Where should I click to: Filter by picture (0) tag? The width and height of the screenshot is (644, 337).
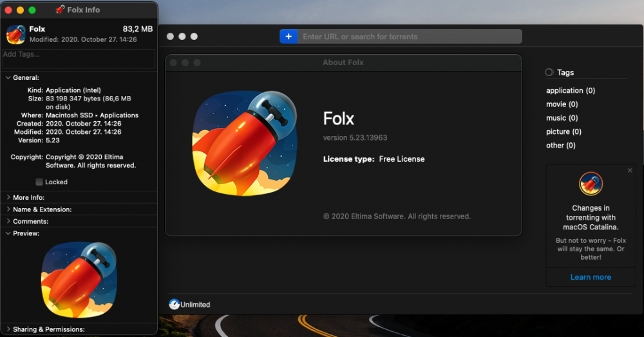pos(563,131)
